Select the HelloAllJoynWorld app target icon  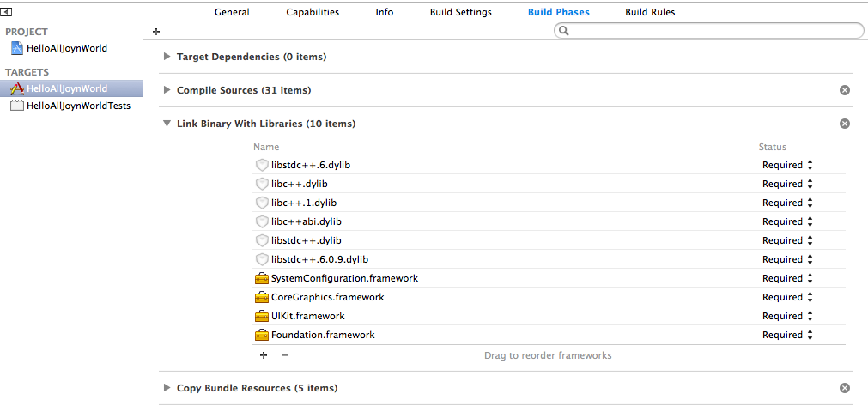coord(16,88)
